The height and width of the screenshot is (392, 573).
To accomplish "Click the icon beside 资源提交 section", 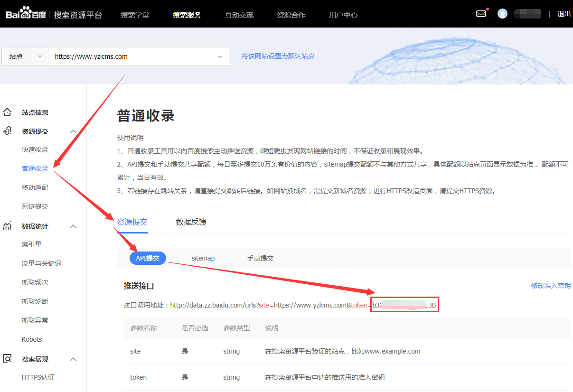I will pos(7,131).
